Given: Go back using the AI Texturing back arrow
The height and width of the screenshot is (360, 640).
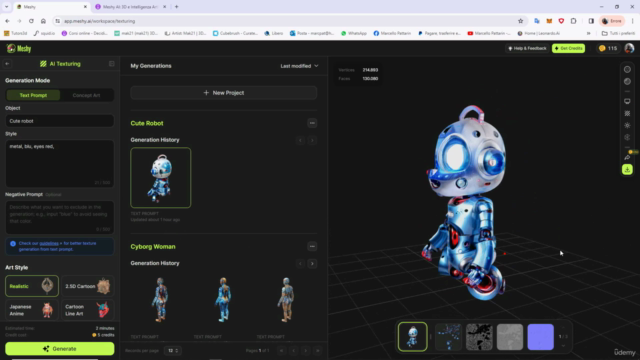Looking at the screenshot, I should pos(7,64).
